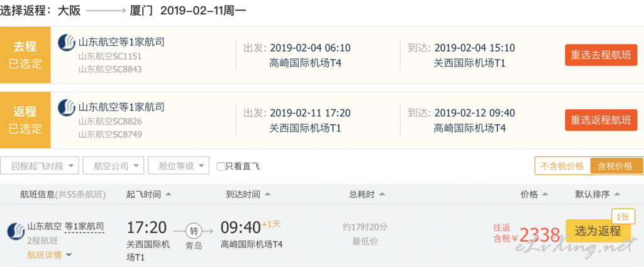
Task: Switch to 不含税价格 display
Action: coord(562,166)
